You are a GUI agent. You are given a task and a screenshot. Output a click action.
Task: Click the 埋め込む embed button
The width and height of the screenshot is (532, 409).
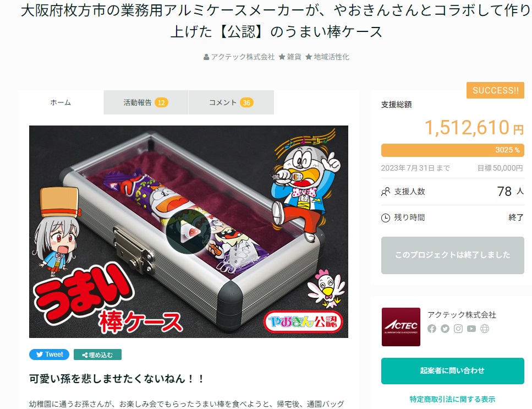pos(97,355)
